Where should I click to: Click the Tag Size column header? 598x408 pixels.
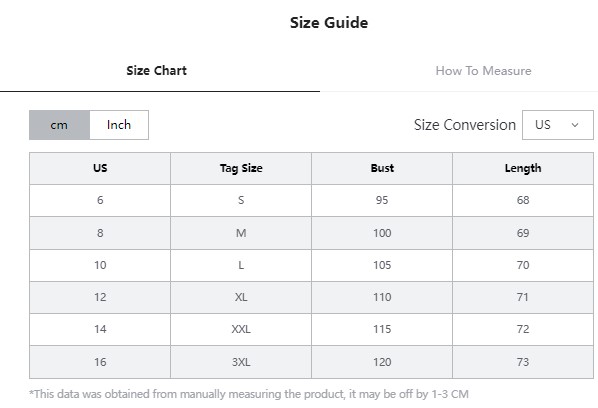[x=241, y=169]
